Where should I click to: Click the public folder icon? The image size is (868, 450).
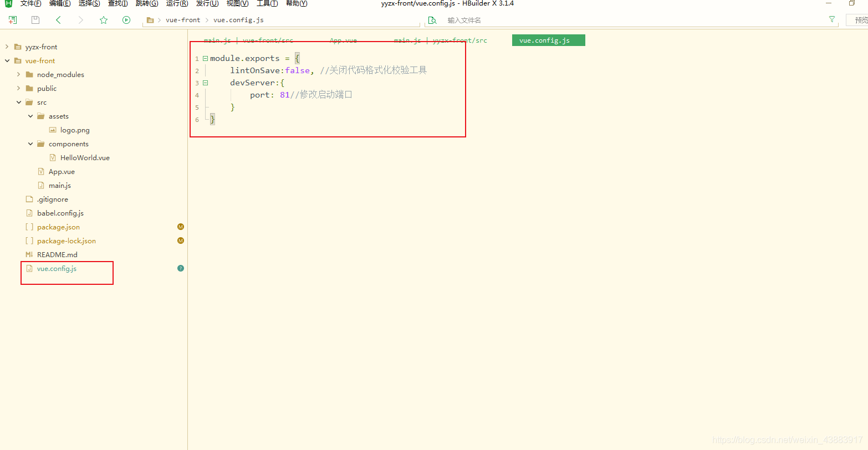coord(29,89)
